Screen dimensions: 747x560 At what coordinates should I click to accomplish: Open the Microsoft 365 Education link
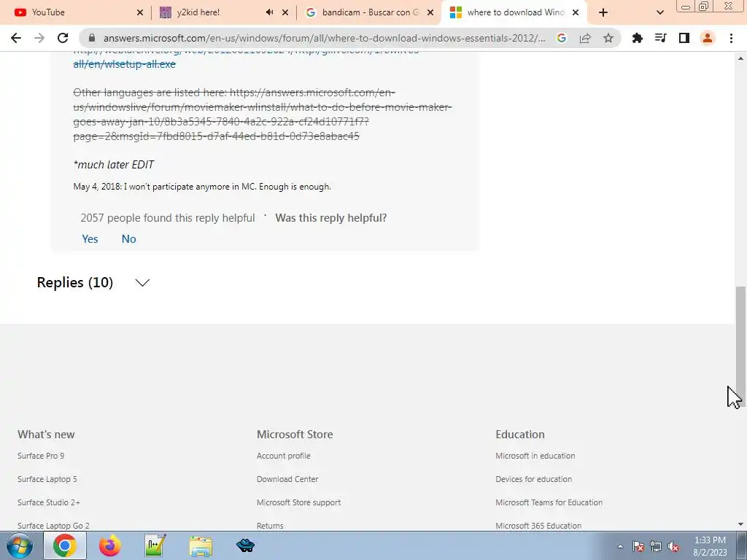538,526
